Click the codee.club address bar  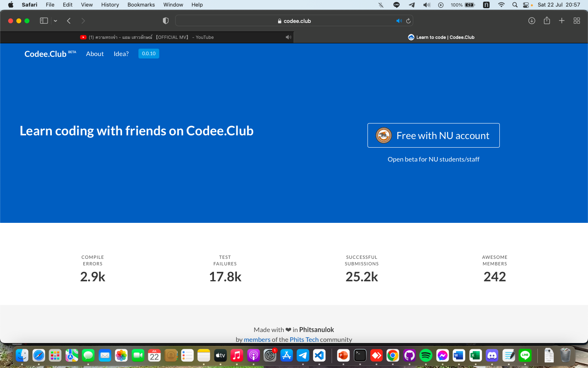pos(294,21)
